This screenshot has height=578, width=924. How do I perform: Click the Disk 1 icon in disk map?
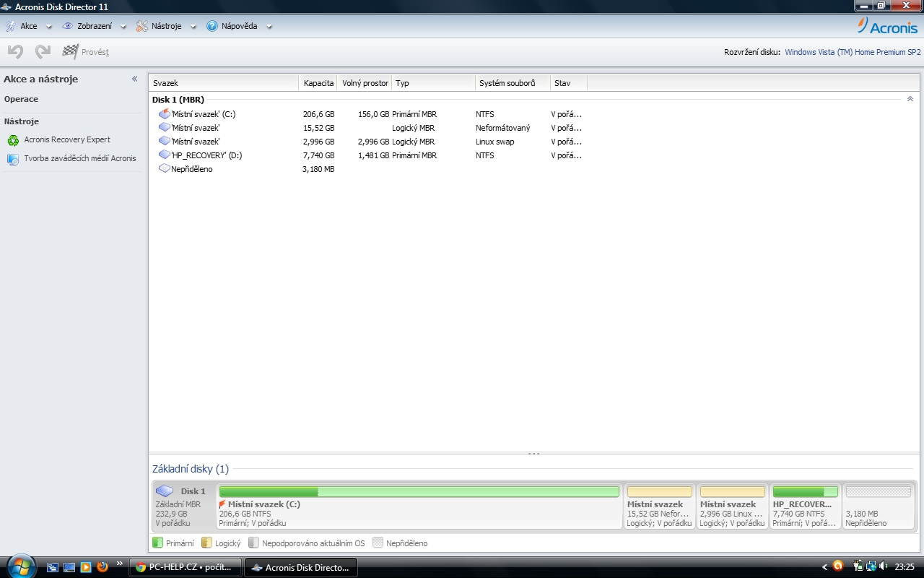[x=165, y=491]
